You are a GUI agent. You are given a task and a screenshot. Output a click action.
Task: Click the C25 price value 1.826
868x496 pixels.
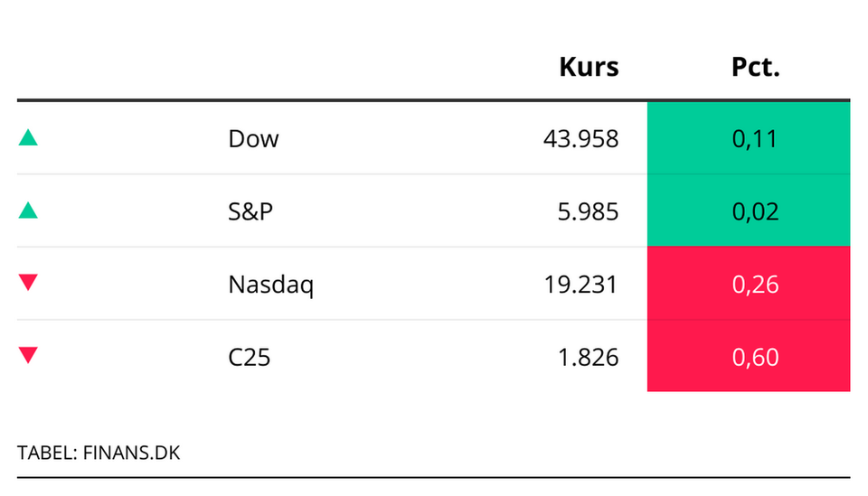pos(588,358)
